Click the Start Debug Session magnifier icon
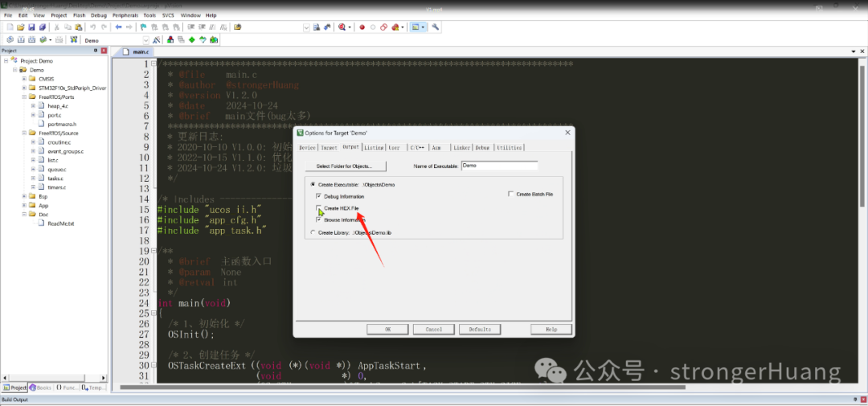This screenshot has height=406, width=868. point(342,27)
